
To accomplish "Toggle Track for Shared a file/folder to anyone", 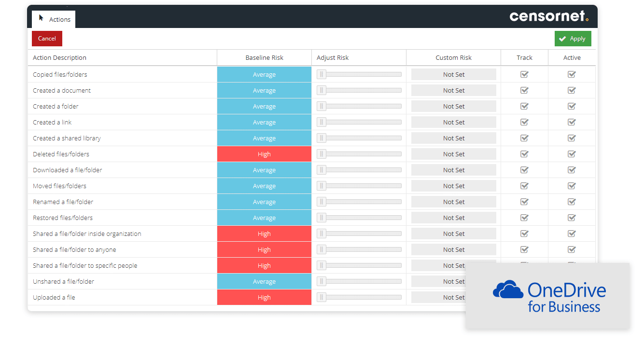I will [x=524, y=249].
